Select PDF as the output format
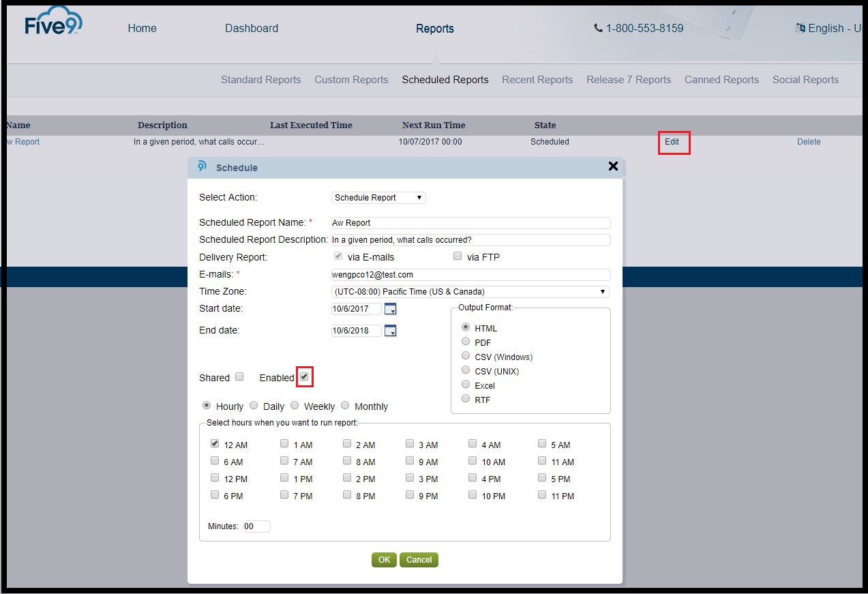This screenshot has width=868, height=594. (466, 342)
